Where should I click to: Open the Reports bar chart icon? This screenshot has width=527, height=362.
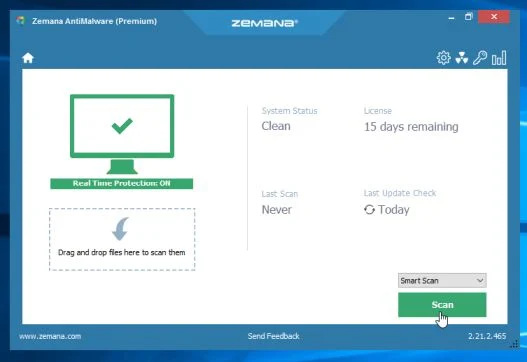click(x=499, y=58)
